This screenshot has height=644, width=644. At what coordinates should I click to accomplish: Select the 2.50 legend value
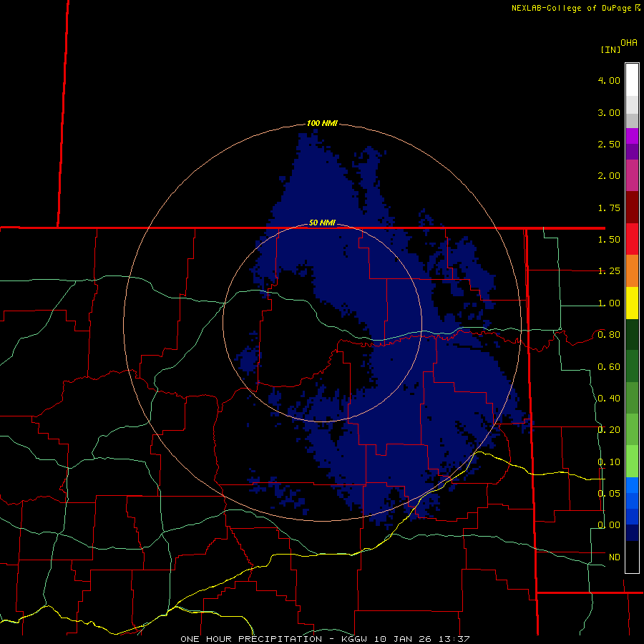[x=609, y=144]
